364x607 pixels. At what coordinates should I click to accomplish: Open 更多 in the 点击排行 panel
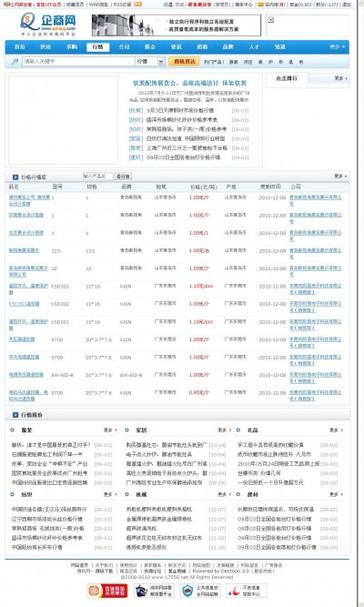[340, 78]
